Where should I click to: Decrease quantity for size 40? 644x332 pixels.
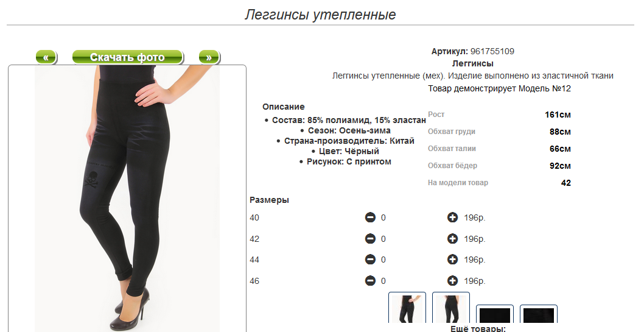(x=370, y=217)
